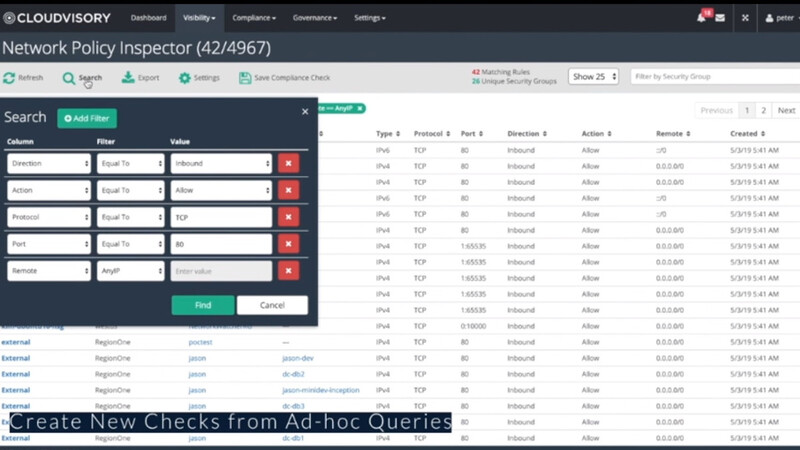This screenshot has width=800, height=450.
Task: Click the Filter by Security Group field
Action: (x=714, y=77)
